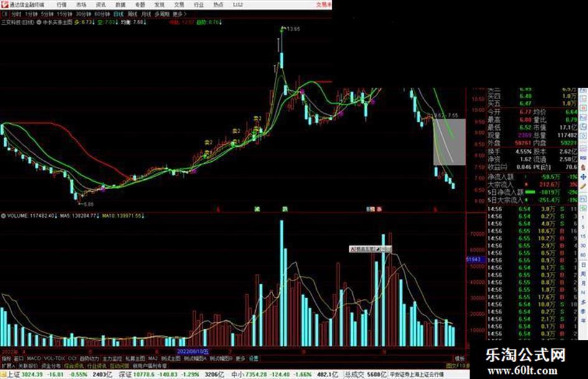Open the 交易 menu in the top bar

(x=179, y=4)
